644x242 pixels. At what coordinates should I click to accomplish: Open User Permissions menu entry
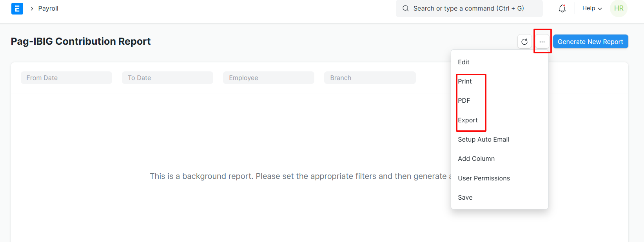(x=499, y=178)
